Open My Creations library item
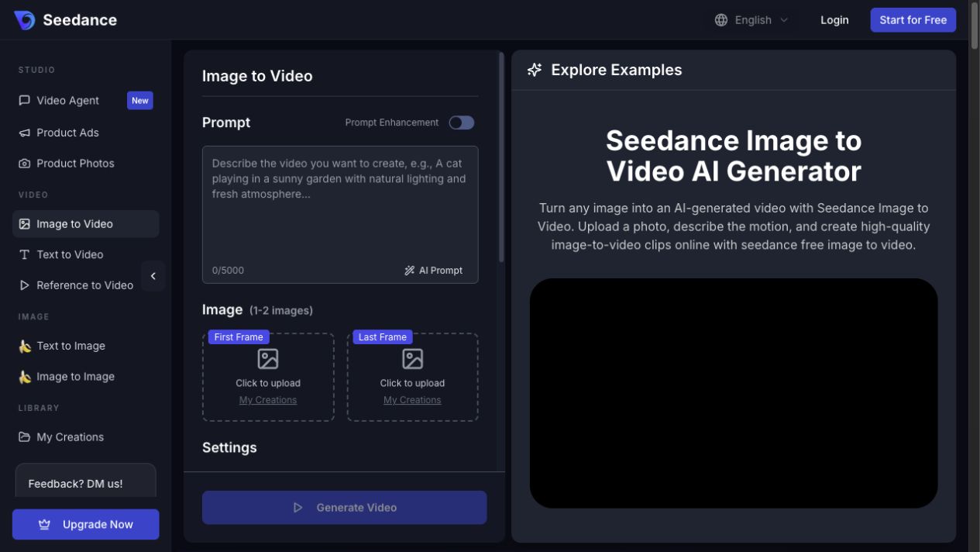Viewport: 980px width, 552px height. (85, 437)
